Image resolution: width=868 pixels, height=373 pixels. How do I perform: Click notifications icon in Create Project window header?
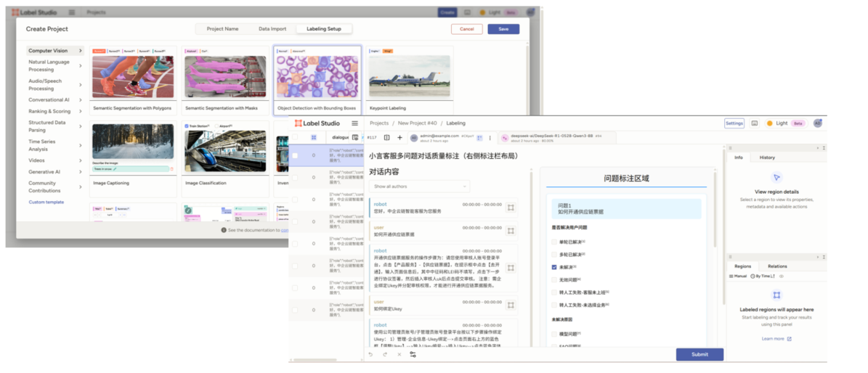[467, 12]
